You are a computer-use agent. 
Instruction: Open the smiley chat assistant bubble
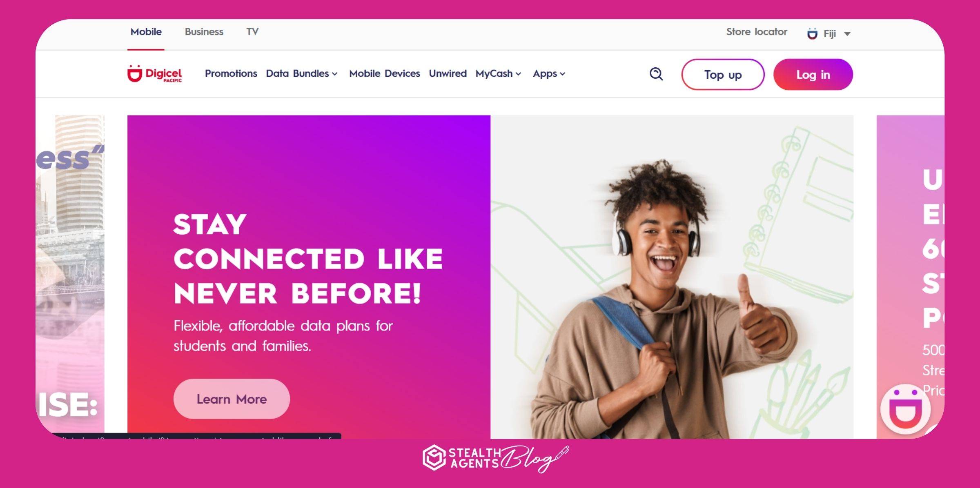pyautogui.click(x=906, y=409)
